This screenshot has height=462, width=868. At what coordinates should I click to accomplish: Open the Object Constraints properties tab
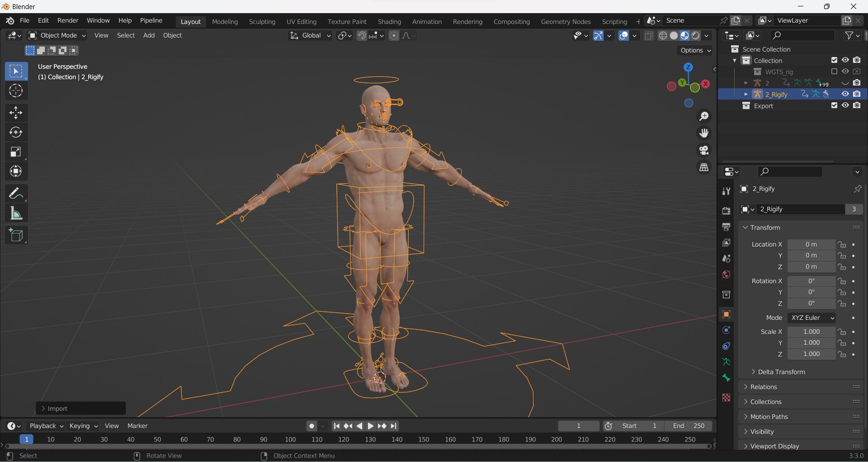726,346
